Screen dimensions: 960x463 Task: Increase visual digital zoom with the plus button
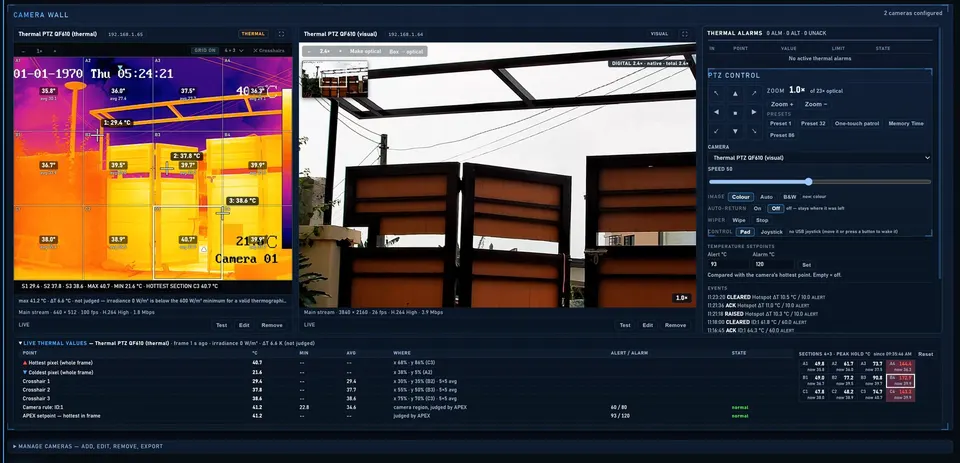(340, 51)
